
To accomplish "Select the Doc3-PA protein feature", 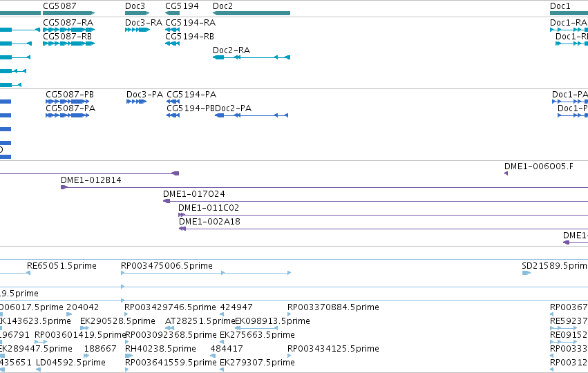I will click(x=137, y=102).
